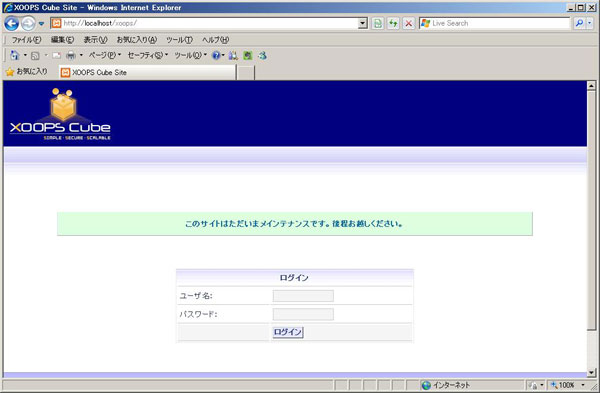This screenshot has width=600, height=393.
Task: Open the ツール(O) command bar menu
Action: coord(190,55)
